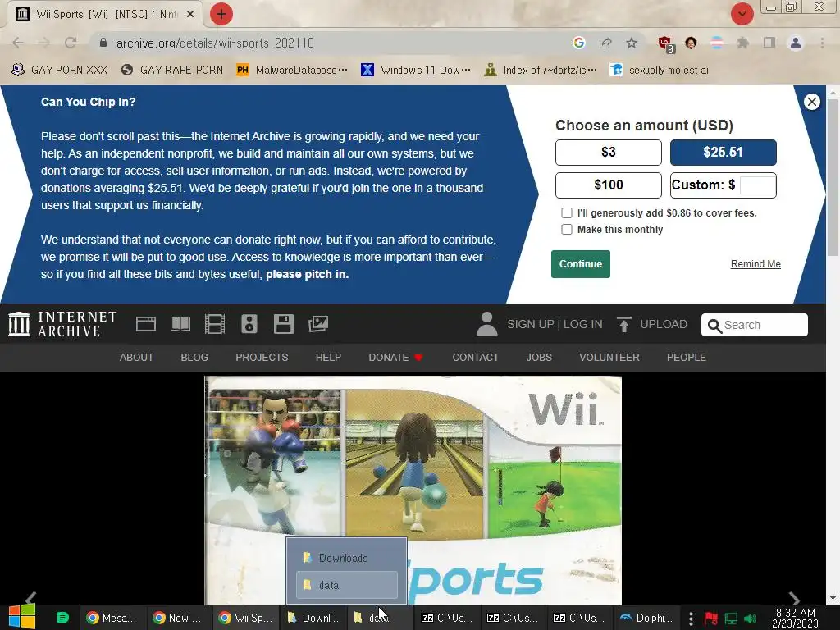This screenshot has width=840, height=630.
Task: Check the Make this monthly box
Action: (566, 230)
